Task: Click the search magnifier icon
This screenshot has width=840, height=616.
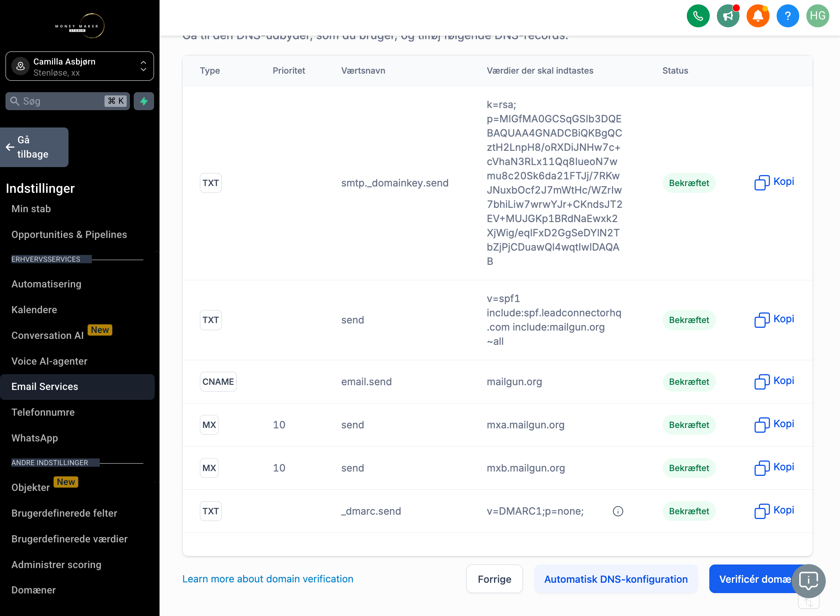Action: (x=15, y=101)
